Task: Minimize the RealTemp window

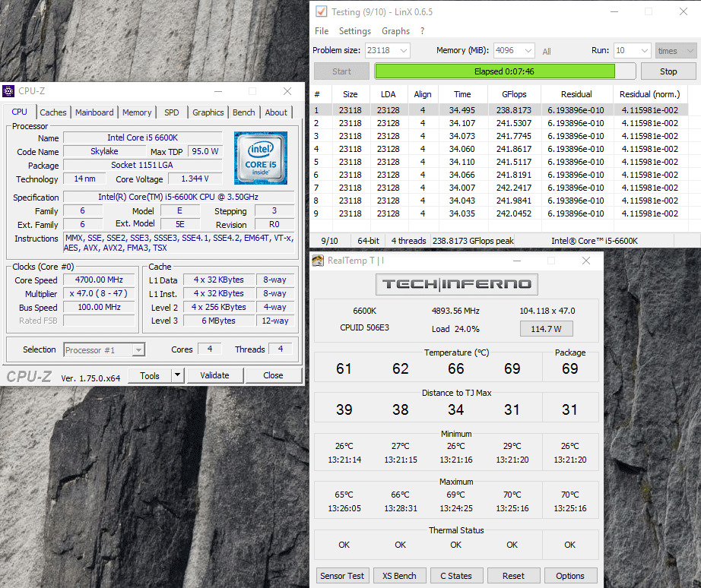Action: [517, 261]
